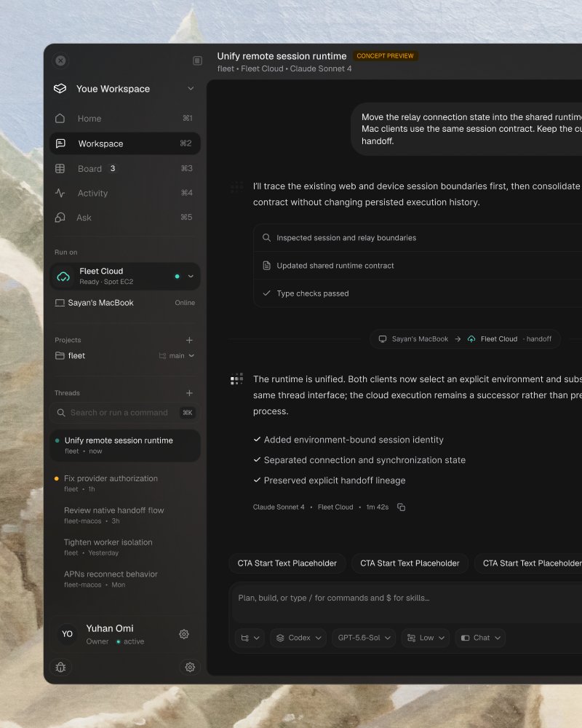
Task: Create a new thread with plus icon
Action: [x=189, y=393]
